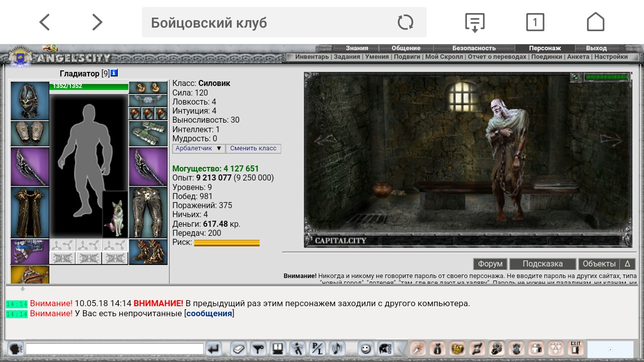644x362 pixels.
Task: Reload the page with browser refresh icon
Action: tap(406, 22)
